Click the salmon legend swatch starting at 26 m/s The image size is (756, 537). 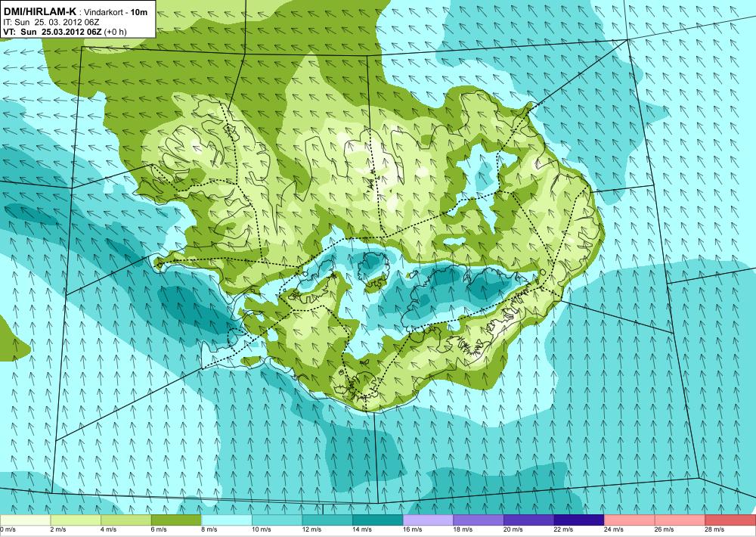click(x=680, y=520)
